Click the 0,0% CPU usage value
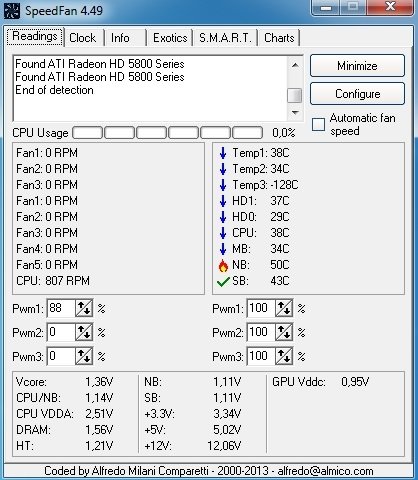The image size is (418, 480). click(284, 133)
